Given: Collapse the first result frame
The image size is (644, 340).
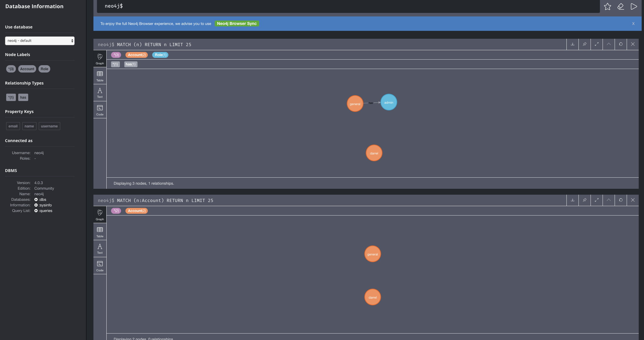Looking at the screenshot, I should (608, 44).
